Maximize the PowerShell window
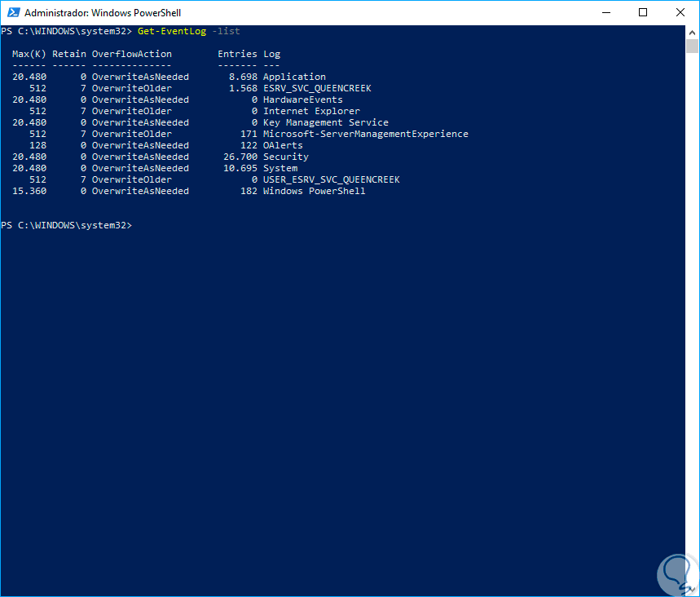Image resolution: width=700 pixels, height=597 pixels. pos(643,12)
